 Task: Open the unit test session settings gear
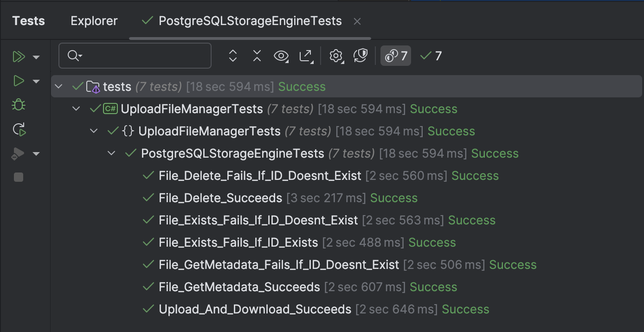click(336, 56)
